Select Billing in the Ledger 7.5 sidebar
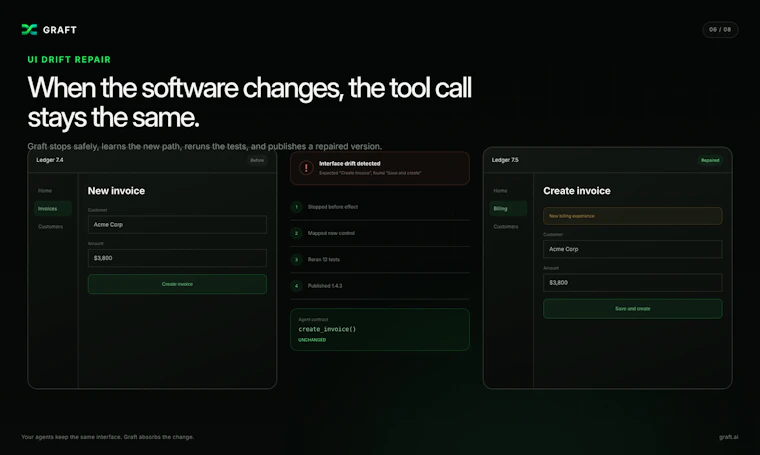 (x=508, y=208)
